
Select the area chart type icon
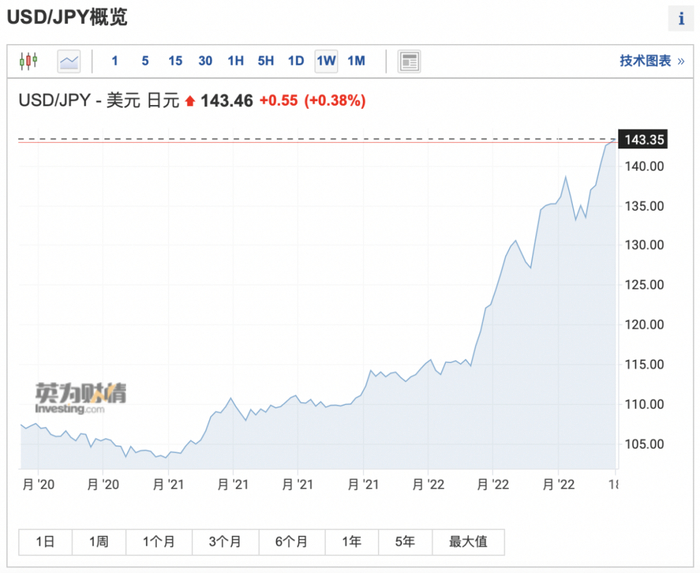point(69,61)
